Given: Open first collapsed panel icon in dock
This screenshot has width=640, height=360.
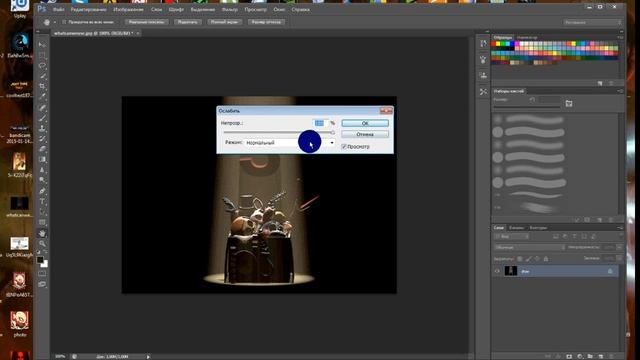Looking at the screenshot, I should pyautogui.click(x=483, y=44).
